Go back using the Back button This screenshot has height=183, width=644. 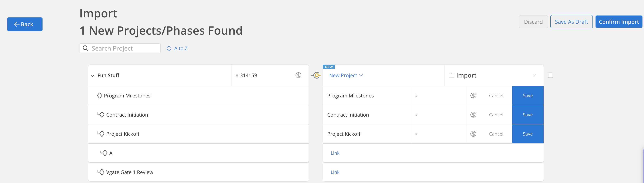[x=25, y=24]
